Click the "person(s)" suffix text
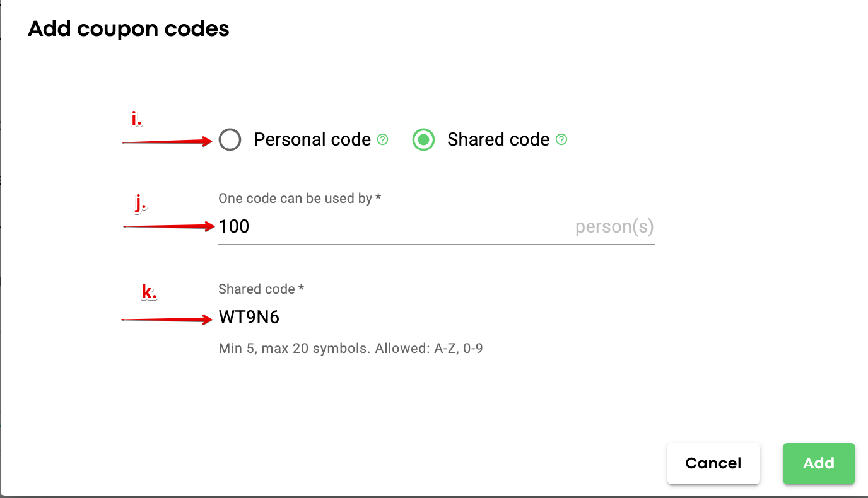The width and height of the screenshot is (868, 498). 614,227
